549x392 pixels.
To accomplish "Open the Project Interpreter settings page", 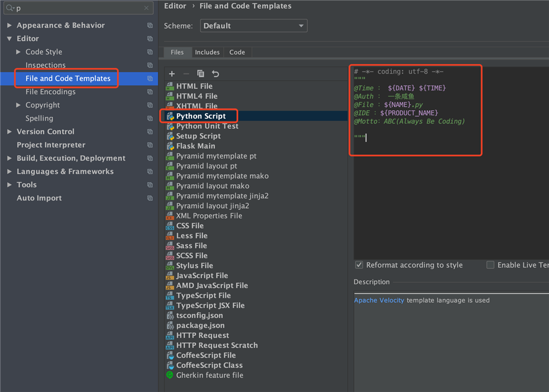I will pos(51,145).
